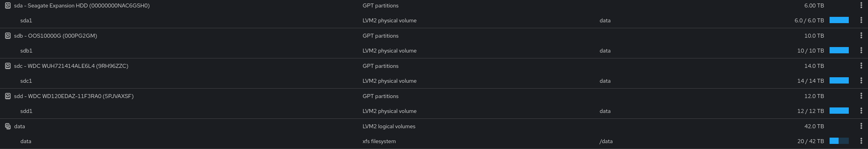The height and width of the screenshot is (149, 868).
Task: Open sdd - WDC WD120EDAZ drive details
Action: 74,96
